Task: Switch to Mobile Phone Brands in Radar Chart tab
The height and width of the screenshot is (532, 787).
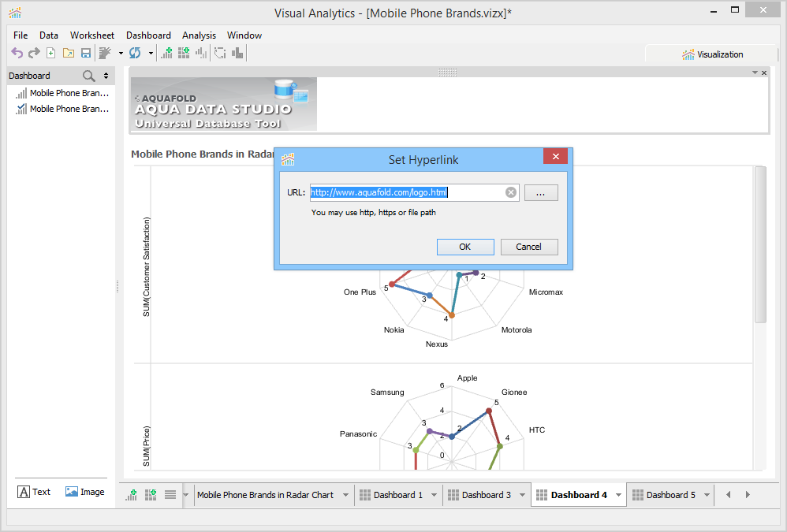Action: (265, 495)
